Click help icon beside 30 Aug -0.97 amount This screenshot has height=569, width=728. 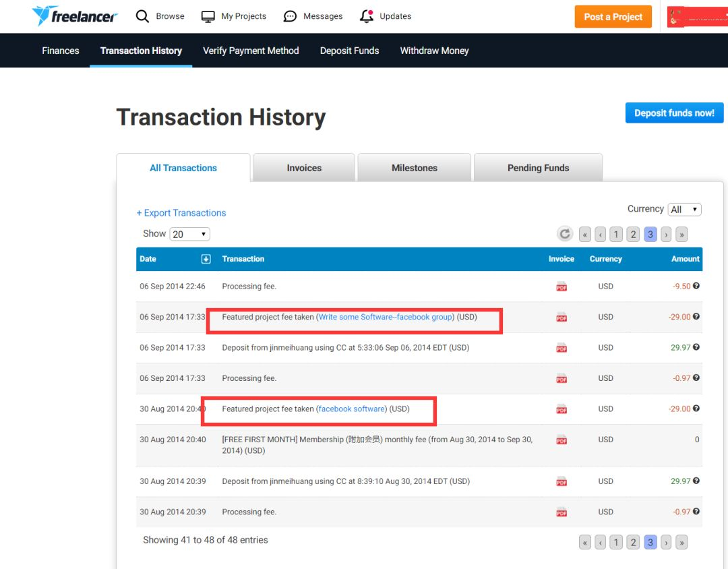[696, 512]
